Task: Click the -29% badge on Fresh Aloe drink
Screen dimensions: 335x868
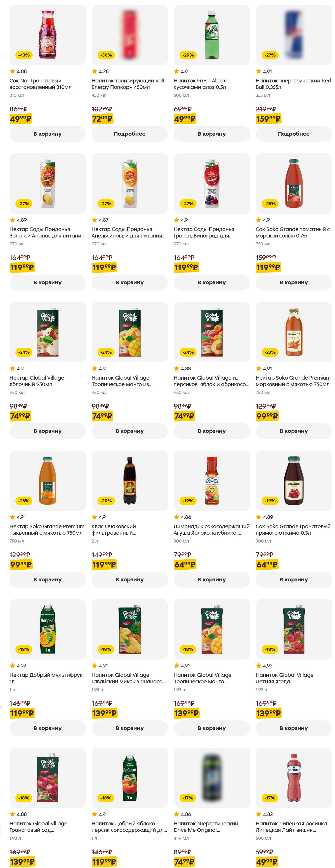Action: click(188, 55)
